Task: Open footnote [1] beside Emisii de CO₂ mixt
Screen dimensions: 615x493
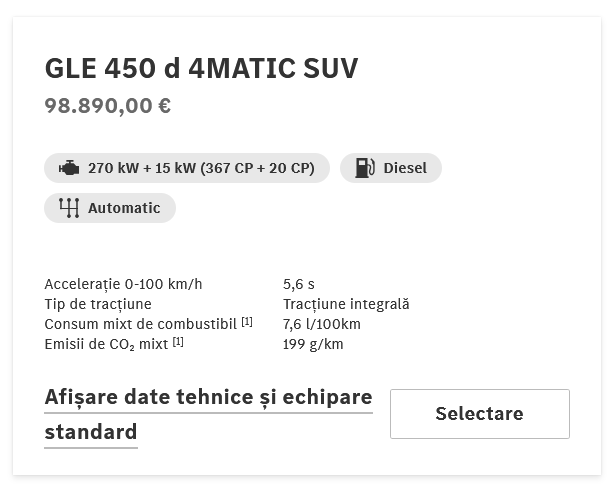Action: click(x=178, y=342)
